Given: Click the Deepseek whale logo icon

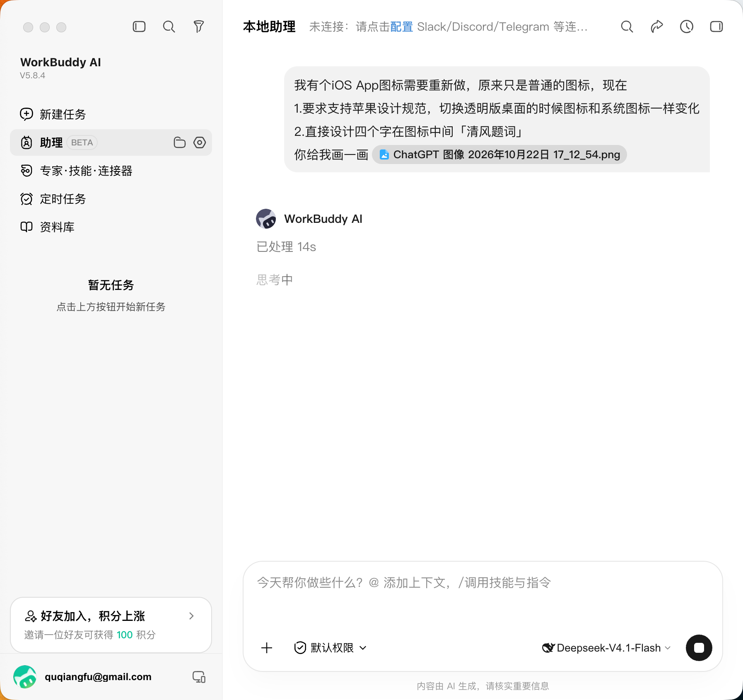Looking at the screenshot, I should (548, 648).
